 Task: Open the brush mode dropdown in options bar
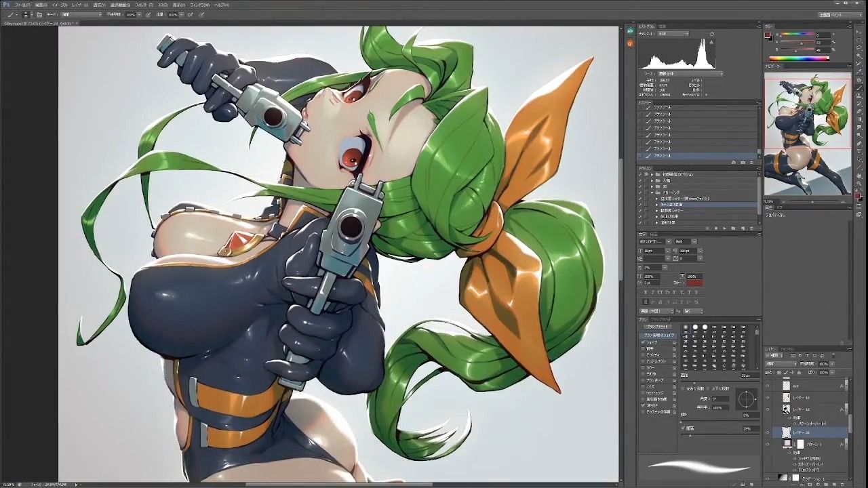coord(81,14)
